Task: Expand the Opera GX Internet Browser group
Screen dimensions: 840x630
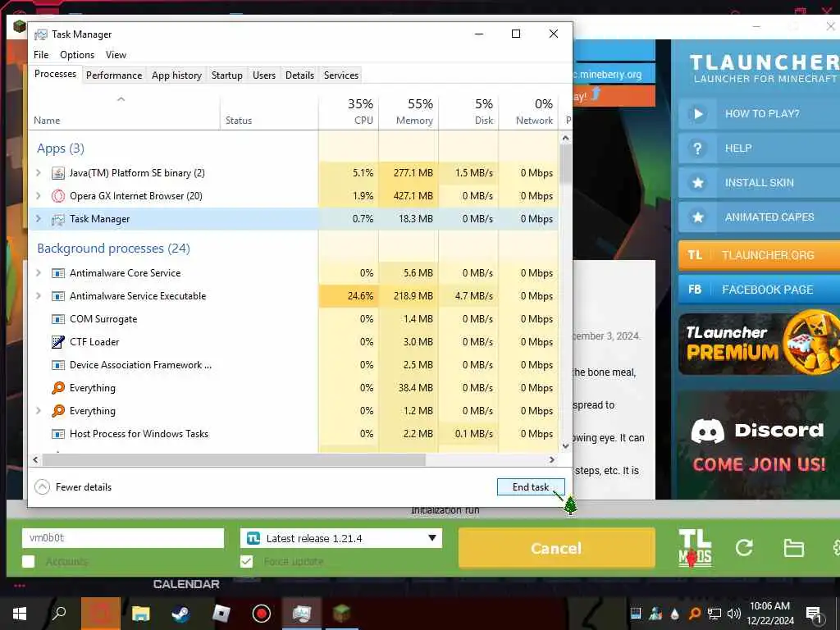Action: [38, 195]
